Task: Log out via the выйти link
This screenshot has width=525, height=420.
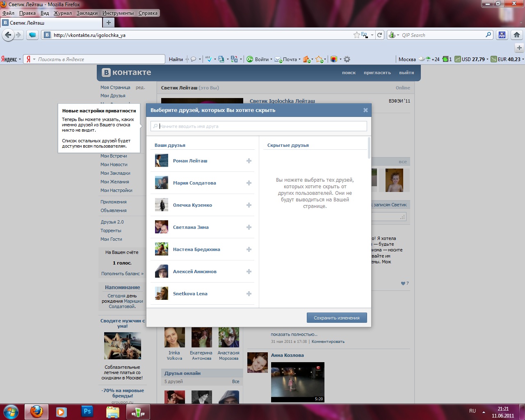Action: (406, 73)
